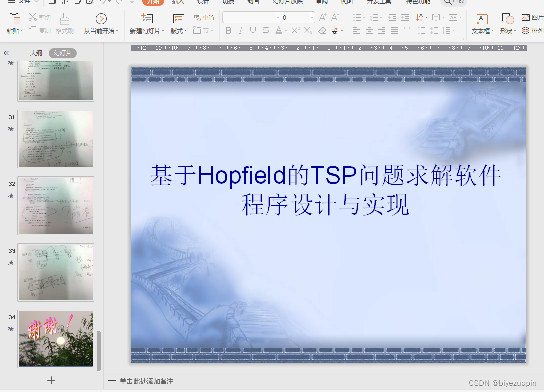Toggle justified text alignment
The image size is (544, 392).
pyautogui.click(x=394, y=31)
